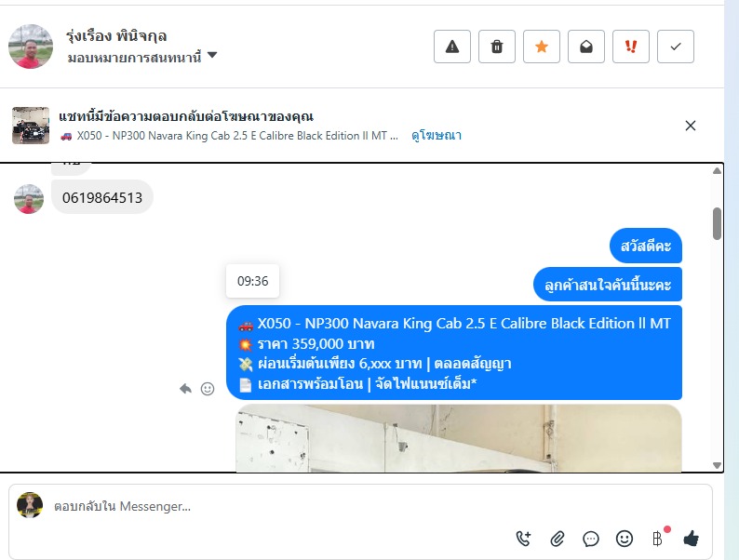
Task: Toggle the orange star follow-up marker
Action: click(x=542, y=47)
